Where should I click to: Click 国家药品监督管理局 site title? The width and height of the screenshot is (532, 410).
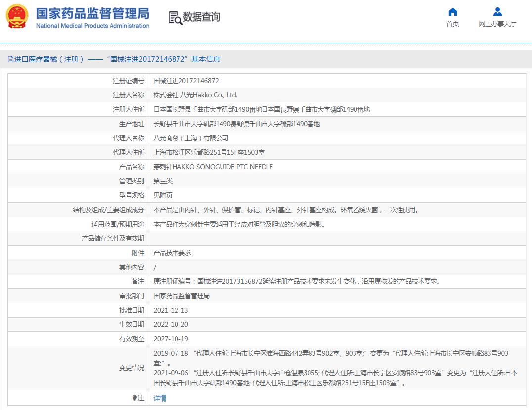92,13
